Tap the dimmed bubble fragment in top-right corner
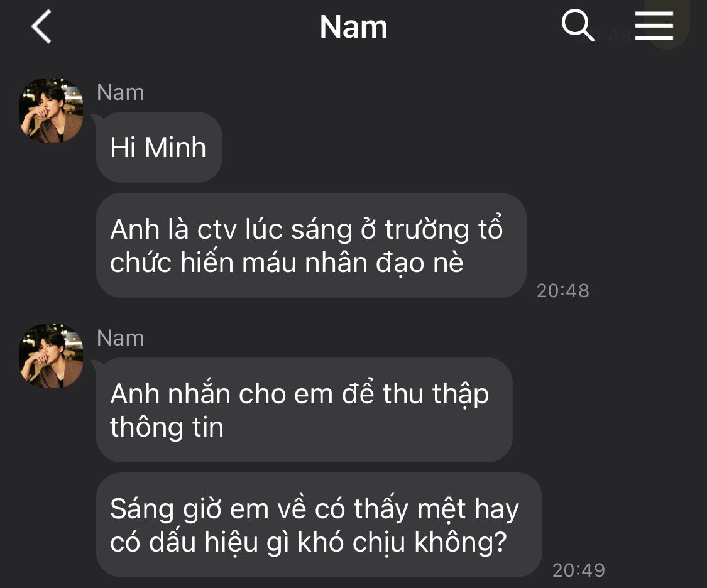The width and height of the screenshot is (707, 588). point(668,23)
